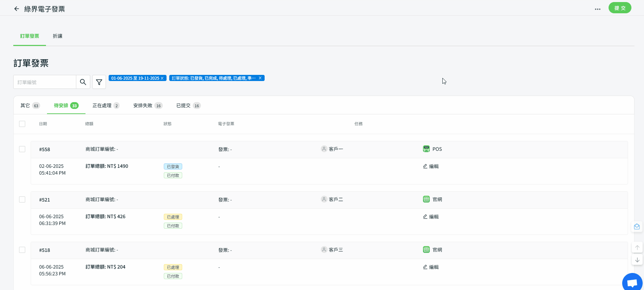The image size is (644, 290).
Task: Click the 官網 store icon on order #521
Action: click(x=426, y=199)
